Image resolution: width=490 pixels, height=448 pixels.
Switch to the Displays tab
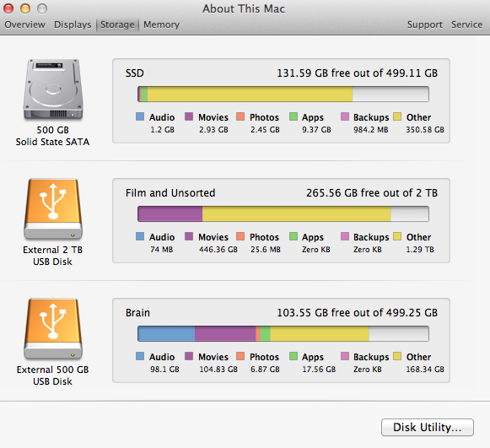pos(73,24)
